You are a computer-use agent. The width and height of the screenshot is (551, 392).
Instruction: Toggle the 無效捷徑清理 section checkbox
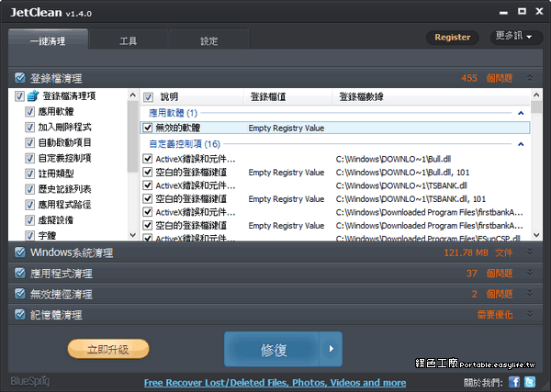[20, 293]
